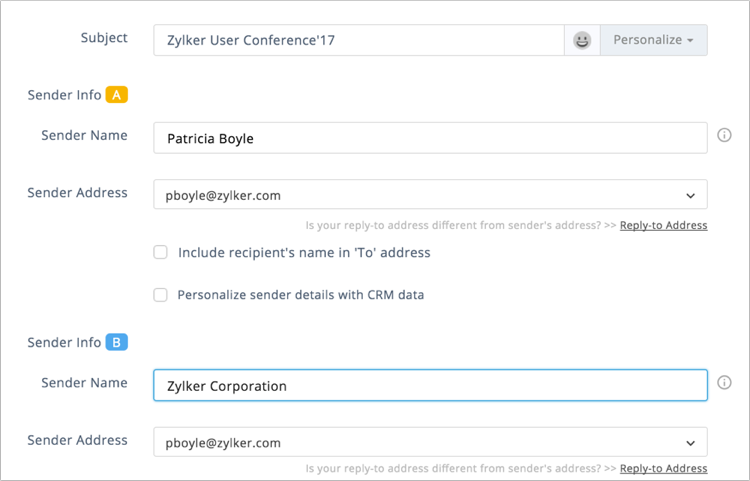This screenshot has width=750, height=481.
Task: Click the yellow A variant badge
Action: pyautogui.click(x=117, y=95)
